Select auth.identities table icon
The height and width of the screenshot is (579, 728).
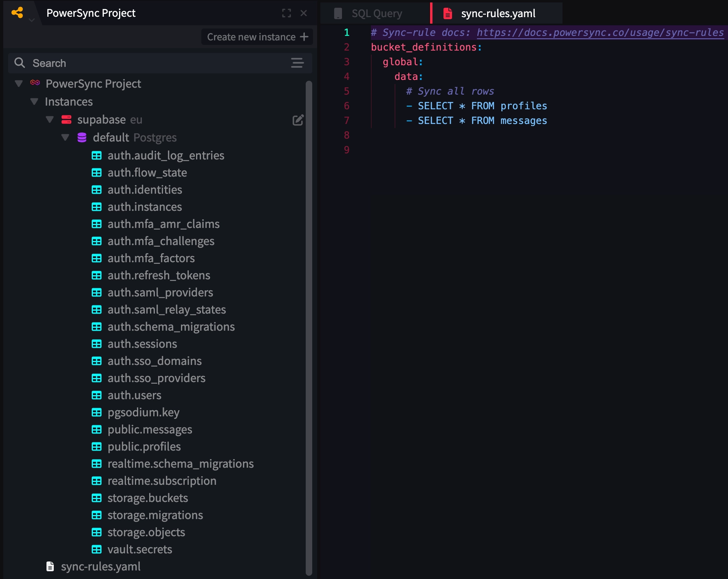(97, 190)
